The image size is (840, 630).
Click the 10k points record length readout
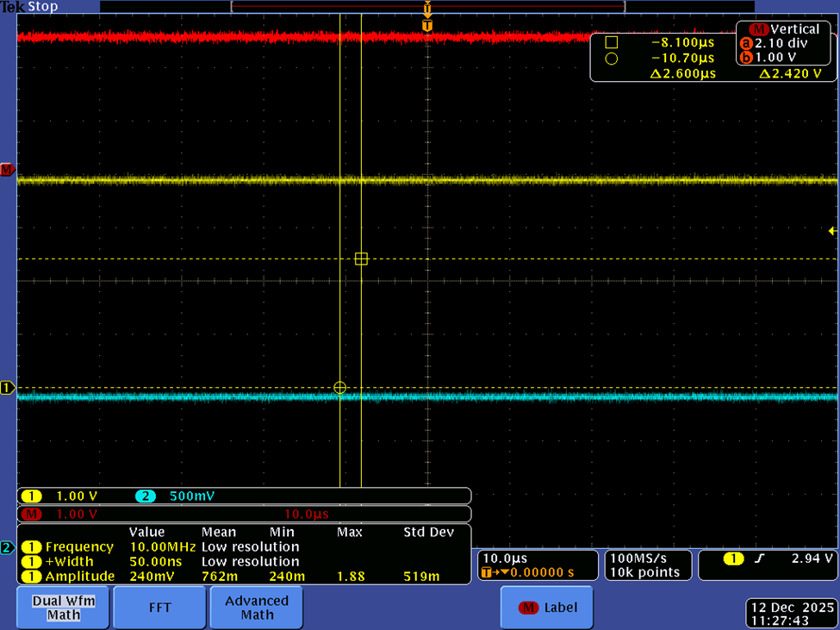[x=645, y=572]
